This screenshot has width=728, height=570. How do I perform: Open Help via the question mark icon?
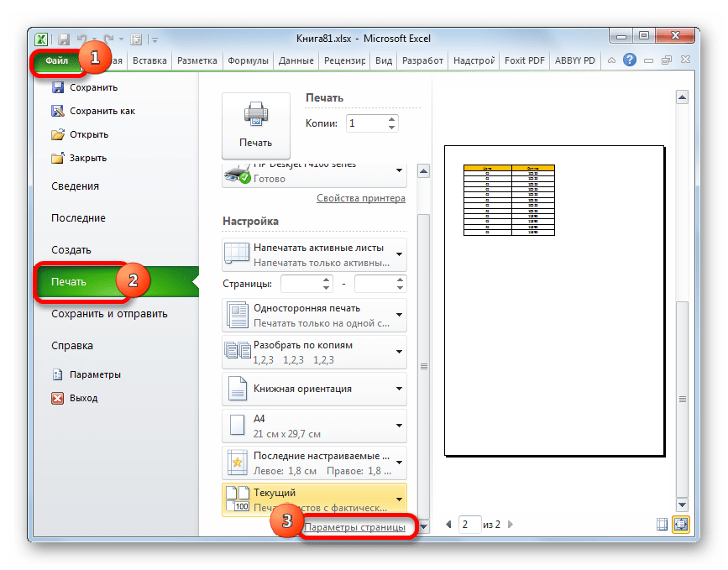(630, 60)
